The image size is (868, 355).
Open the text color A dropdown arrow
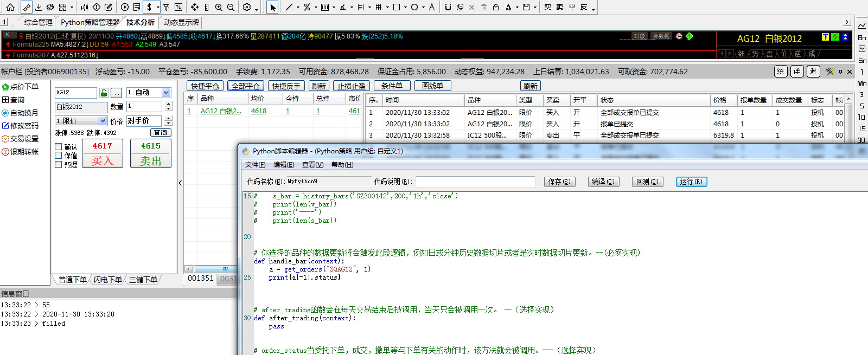pos(517,8)
